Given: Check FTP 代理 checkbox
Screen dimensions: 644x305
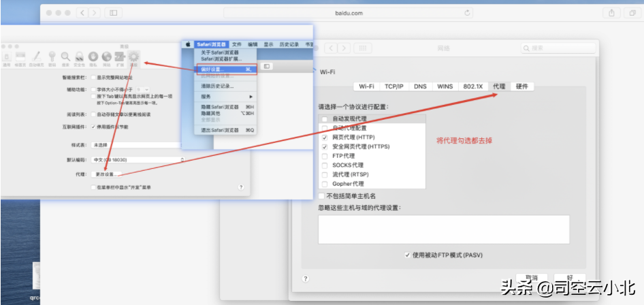Looking at the screenshot, I should click(325, 156).
